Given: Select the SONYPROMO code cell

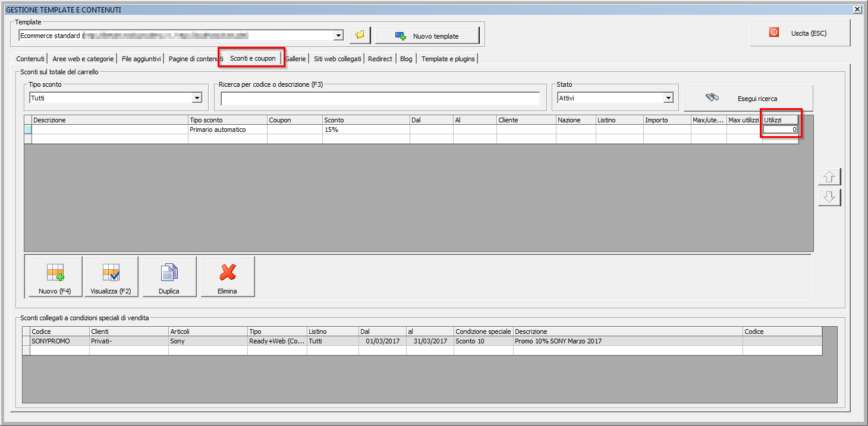Looking at the screenshot, I should (59, 341).
